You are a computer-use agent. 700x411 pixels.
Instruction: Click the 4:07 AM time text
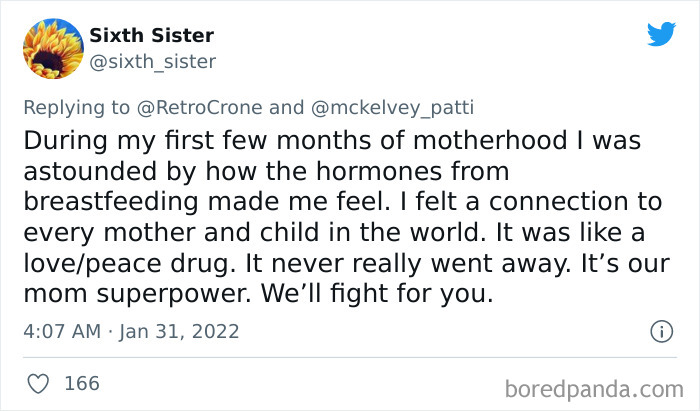tap(58, 330)
